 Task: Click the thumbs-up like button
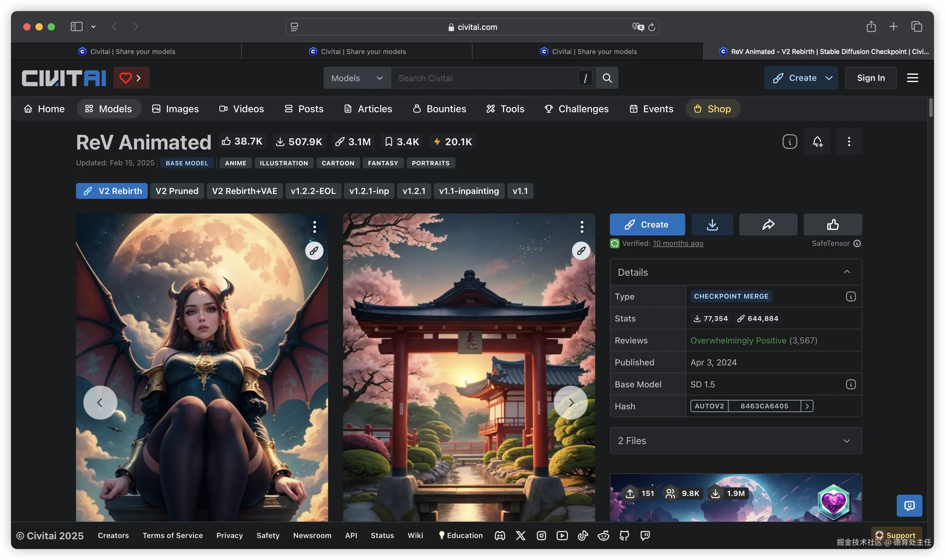click(832, 224)
